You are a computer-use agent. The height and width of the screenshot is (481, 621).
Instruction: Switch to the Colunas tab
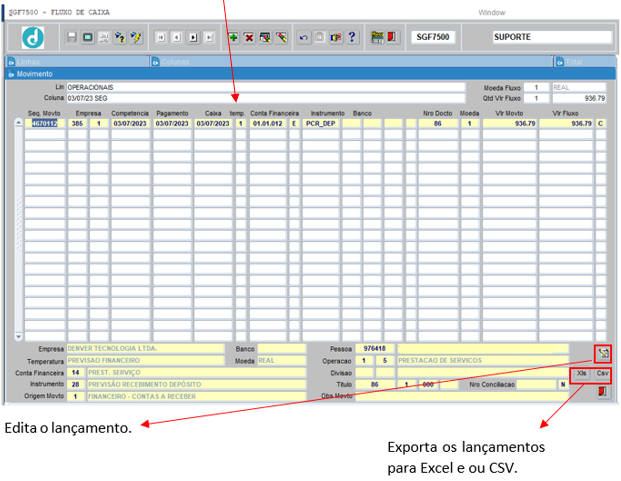352,62
